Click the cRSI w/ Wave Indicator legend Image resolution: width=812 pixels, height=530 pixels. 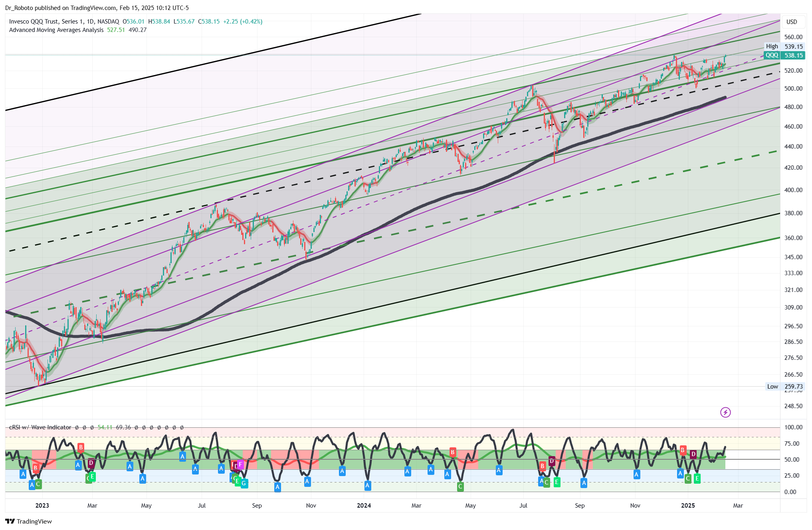40,427
